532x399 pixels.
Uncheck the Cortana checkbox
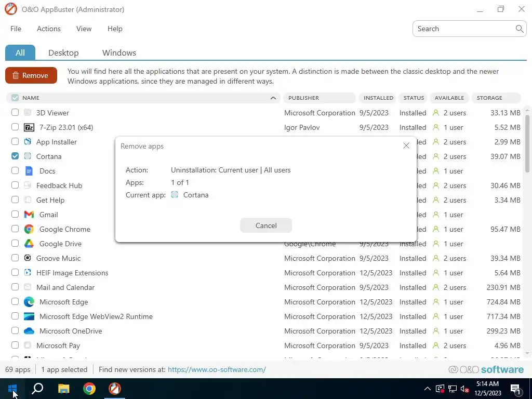point(15,156)
